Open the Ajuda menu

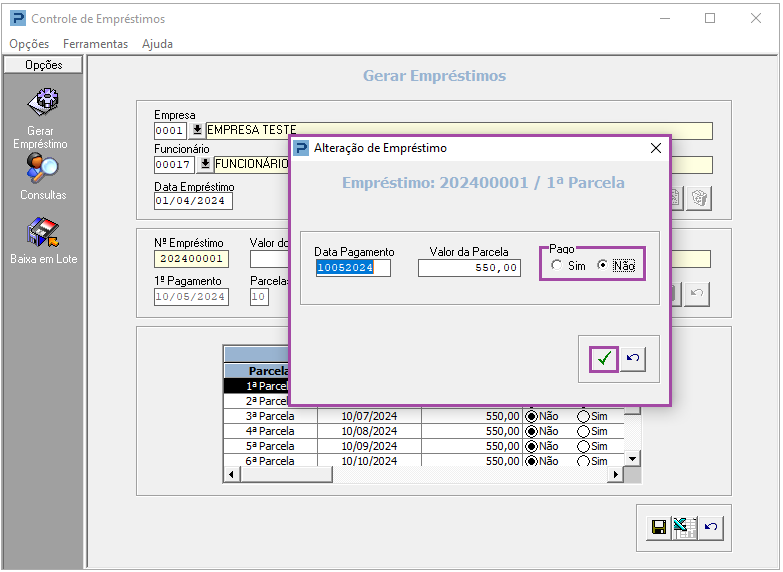[157, 44]
